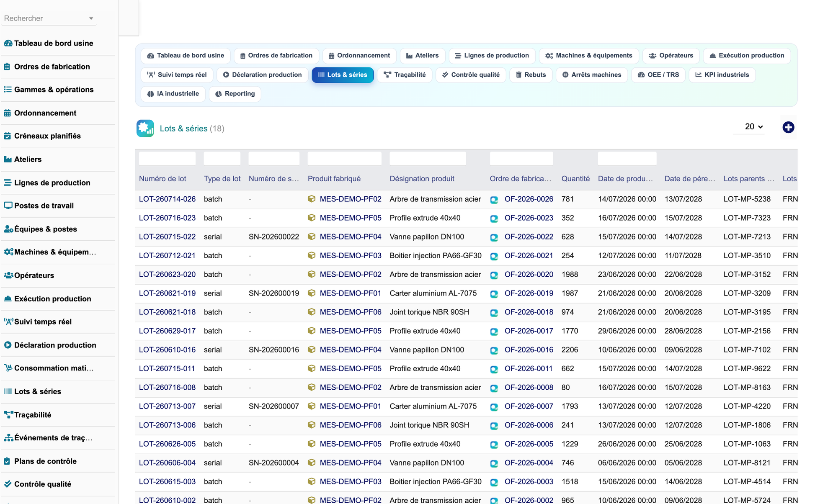The width and height of the screenshot is (815, 504).
Task: Click the Lots & séries module logo icon
Action: 145,129
